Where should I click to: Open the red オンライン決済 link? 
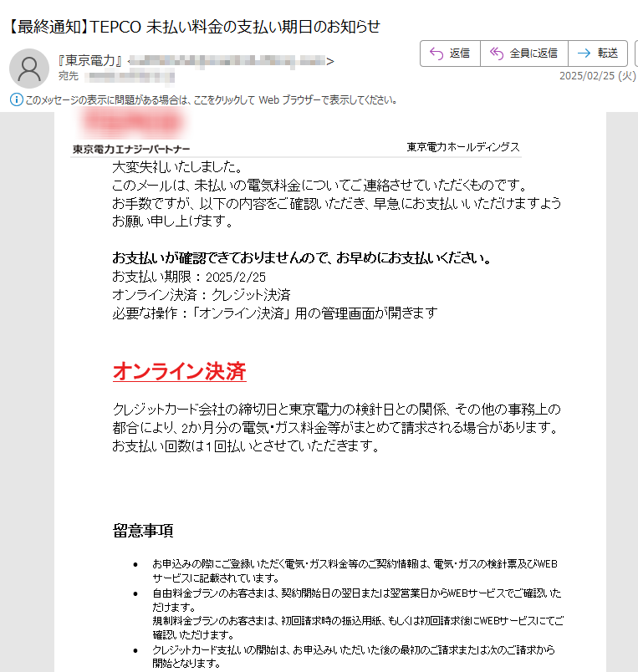179,371
